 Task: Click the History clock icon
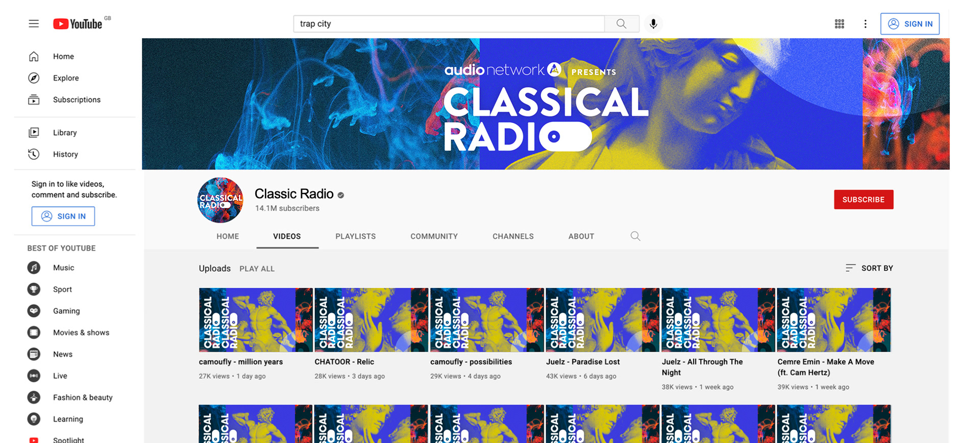pos(34,154)
